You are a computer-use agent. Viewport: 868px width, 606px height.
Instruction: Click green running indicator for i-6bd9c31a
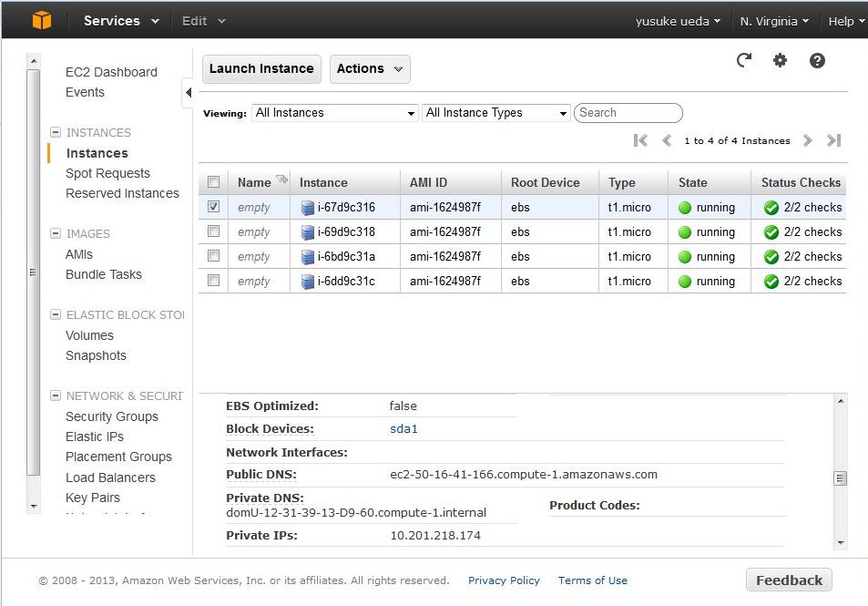pos(685,257)
